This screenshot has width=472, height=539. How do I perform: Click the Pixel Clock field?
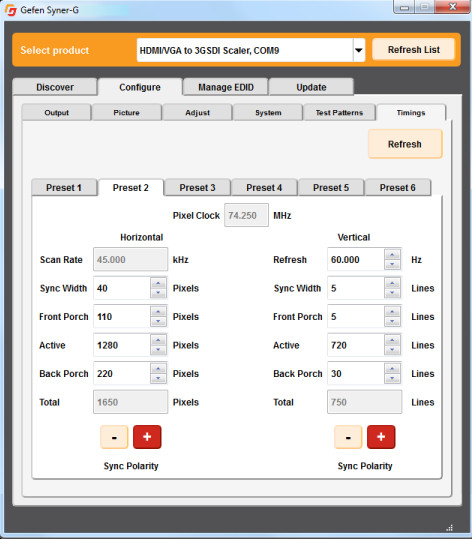pyautogui.click(x=246, y=215)
